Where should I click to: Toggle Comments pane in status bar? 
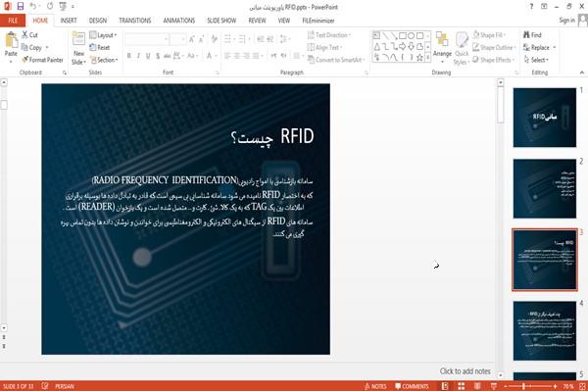(412, 386)
